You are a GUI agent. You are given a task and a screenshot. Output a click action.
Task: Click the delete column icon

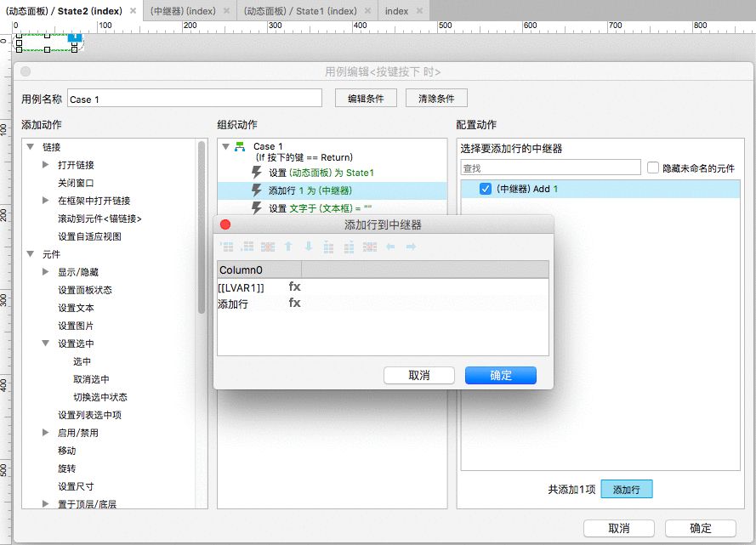coord(370,247)
